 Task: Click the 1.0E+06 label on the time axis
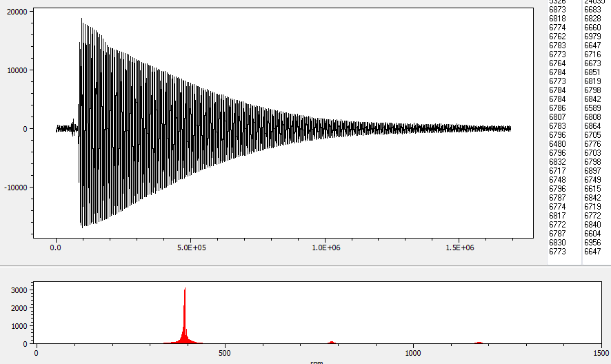pyautogui.click(x=326, y=247)
